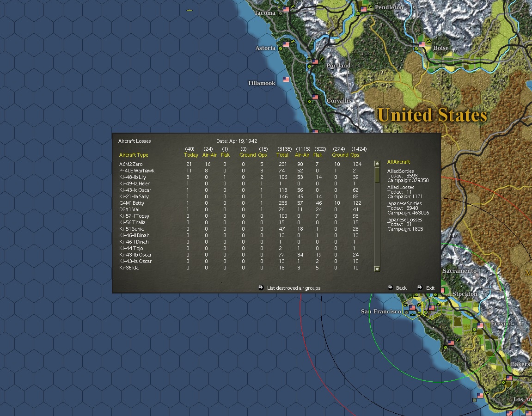Sort by Air-Air header under (24)

tap(209, 155)
